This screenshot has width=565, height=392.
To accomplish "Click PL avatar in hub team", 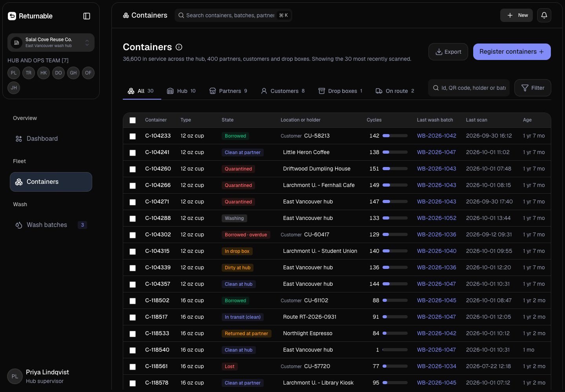I will pyautogui.click(x=14, y=73).
